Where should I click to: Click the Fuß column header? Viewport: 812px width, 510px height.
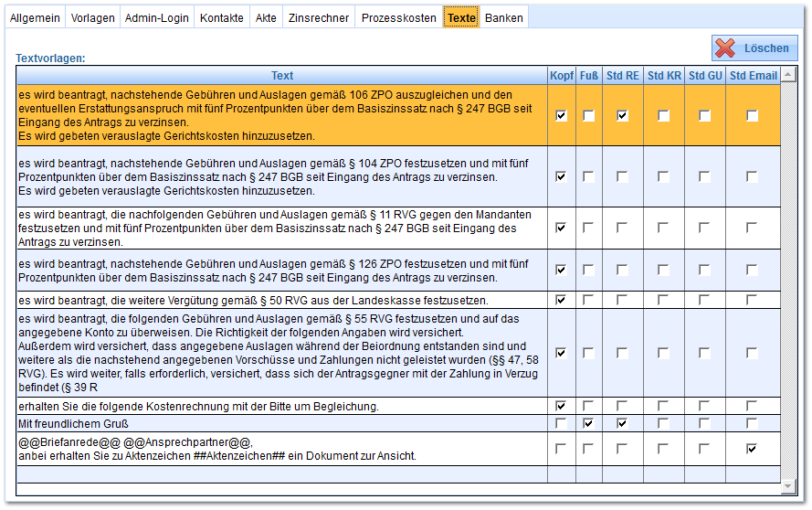[x=589, y=76]
